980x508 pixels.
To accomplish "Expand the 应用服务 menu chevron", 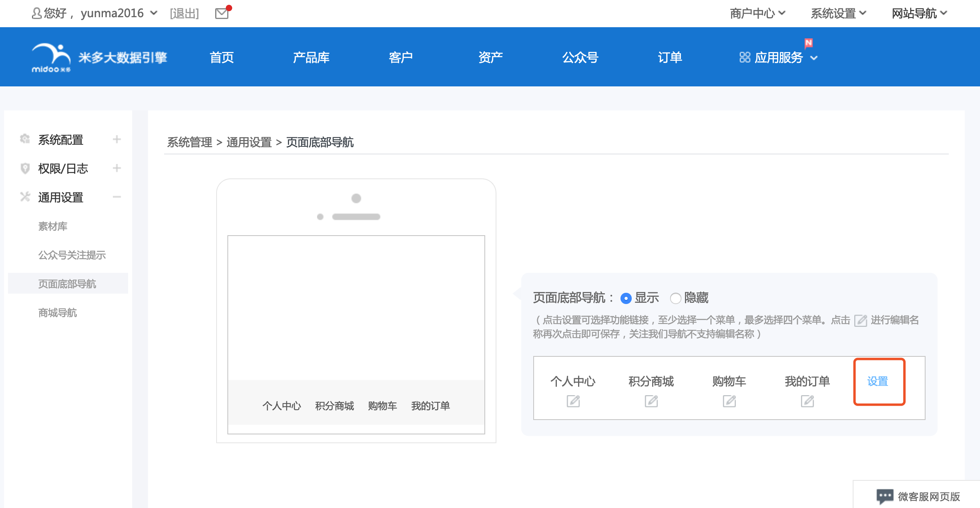I will pos(813,58).
